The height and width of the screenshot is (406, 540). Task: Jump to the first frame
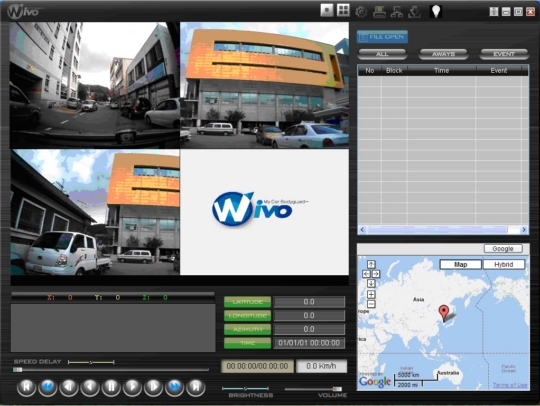(26, 387)
